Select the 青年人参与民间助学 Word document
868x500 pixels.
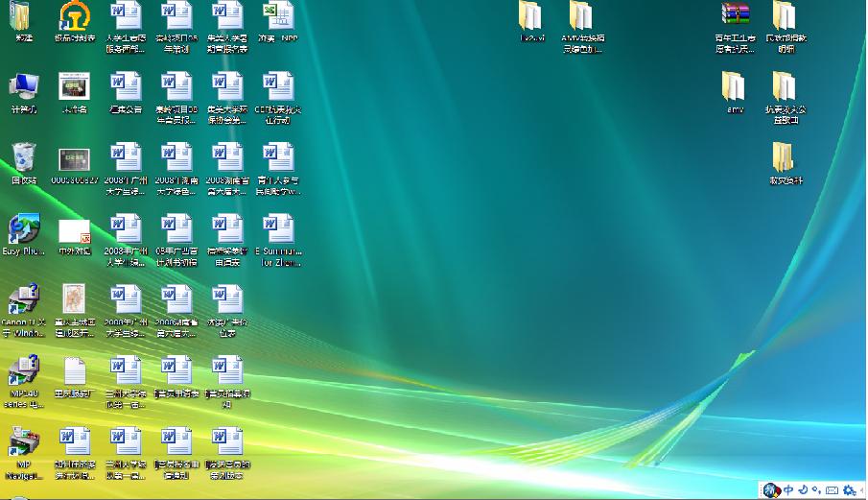point(278,157)
